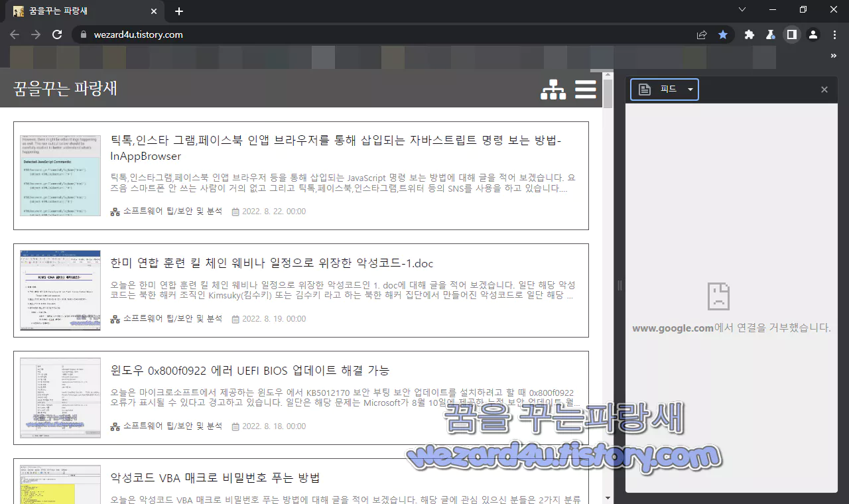The width and height of the screenshot is (849, 504).
Task: Open the Chrome Labs flask icon
Action: [x=771, y=34]
